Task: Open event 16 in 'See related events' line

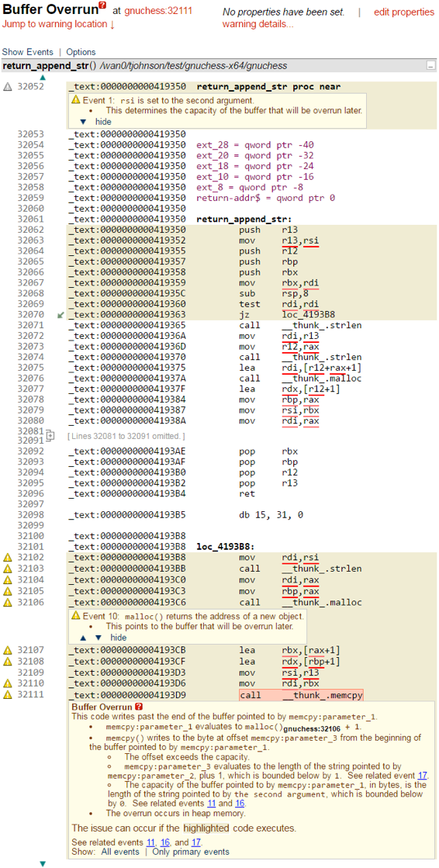Action: click(166, 842)
